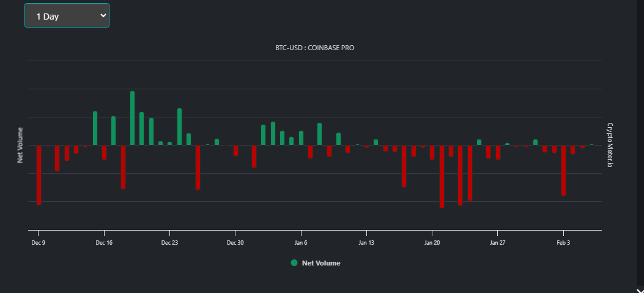Image resolution: width=644 pixels, height=293 pixels.
Task: Click the CryptoMeter.io watermark text
Action: tap(610, 144)
